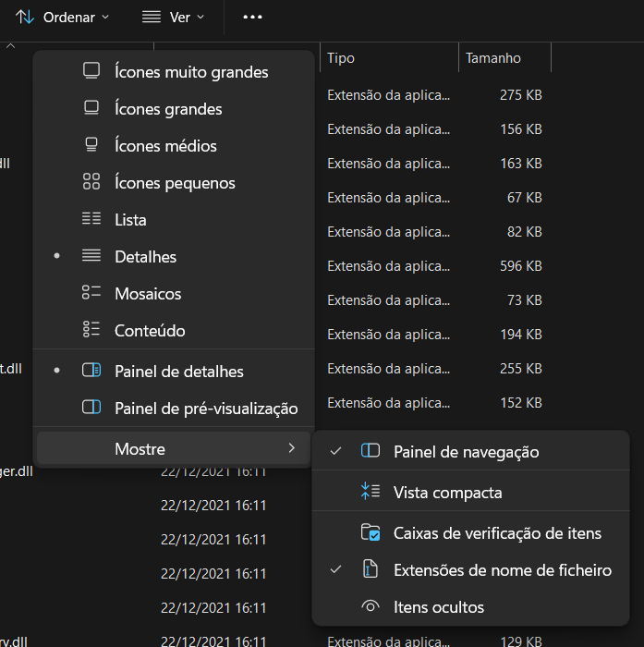Click the 255 KB size cell
644x647 pixels.
coord(520,369)
